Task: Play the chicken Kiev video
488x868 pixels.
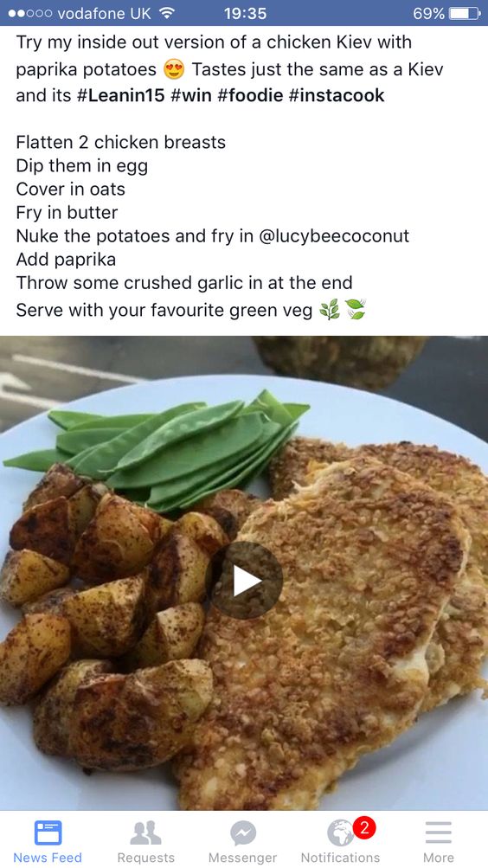Action: click(245, 580)
